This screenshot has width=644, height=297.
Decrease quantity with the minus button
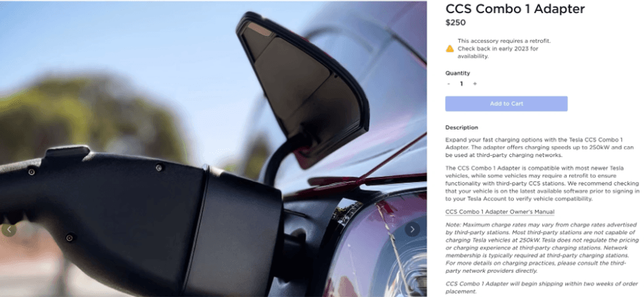448,84
